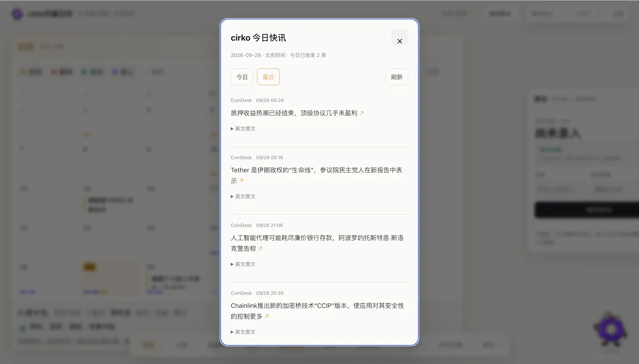Click timestamp 09/28 20:30

[270, 293]
